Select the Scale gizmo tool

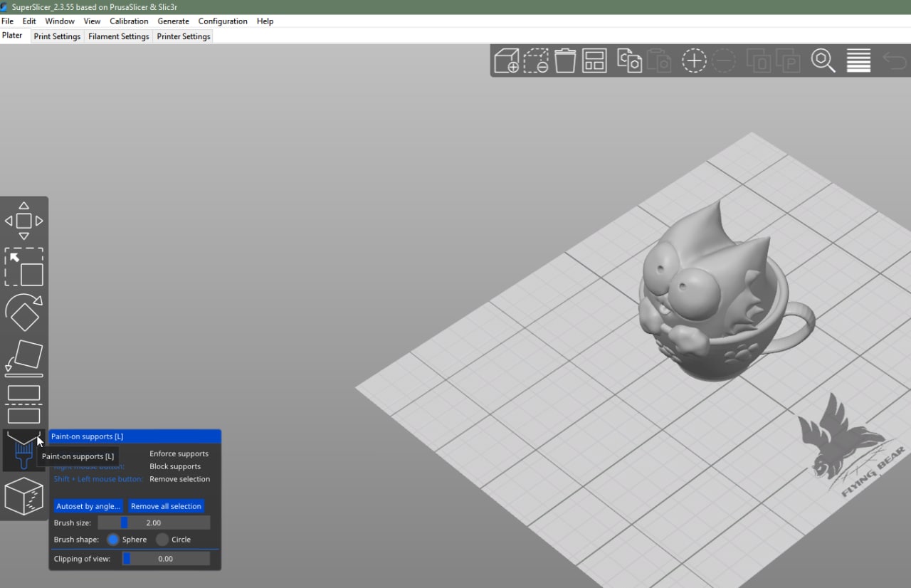point(24,267)
